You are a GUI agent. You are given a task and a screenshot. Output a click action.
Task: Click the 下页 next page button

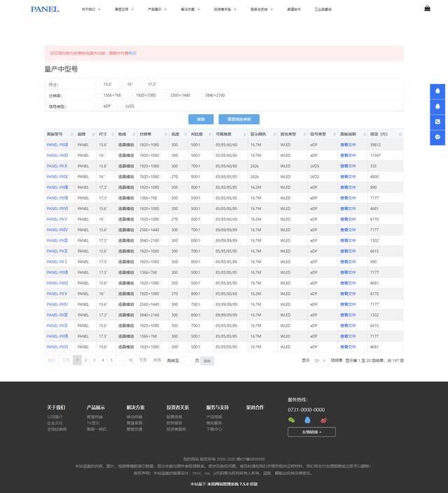point(143,360)
